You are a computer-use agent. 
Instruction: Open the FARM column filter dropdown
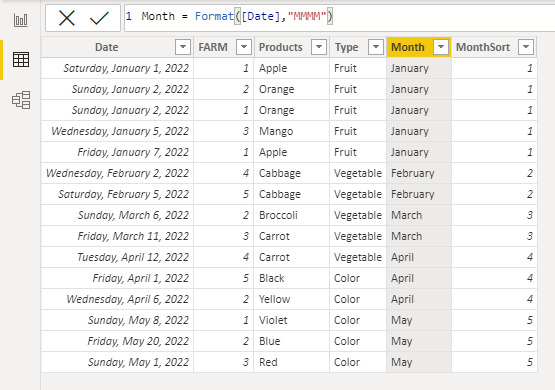[244, 47]
